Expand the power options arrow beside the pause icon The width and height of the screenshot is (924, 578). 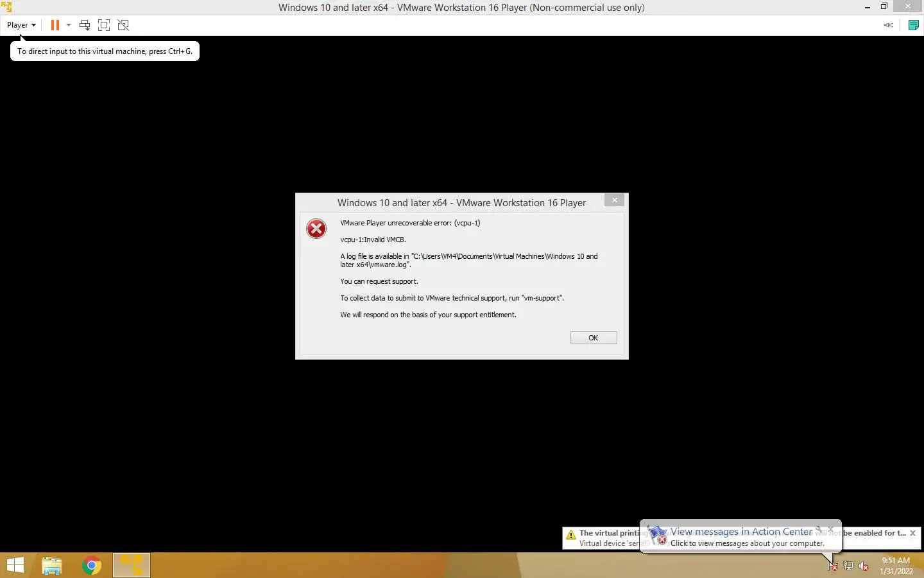pyautogui.click(x=69, y=25)
